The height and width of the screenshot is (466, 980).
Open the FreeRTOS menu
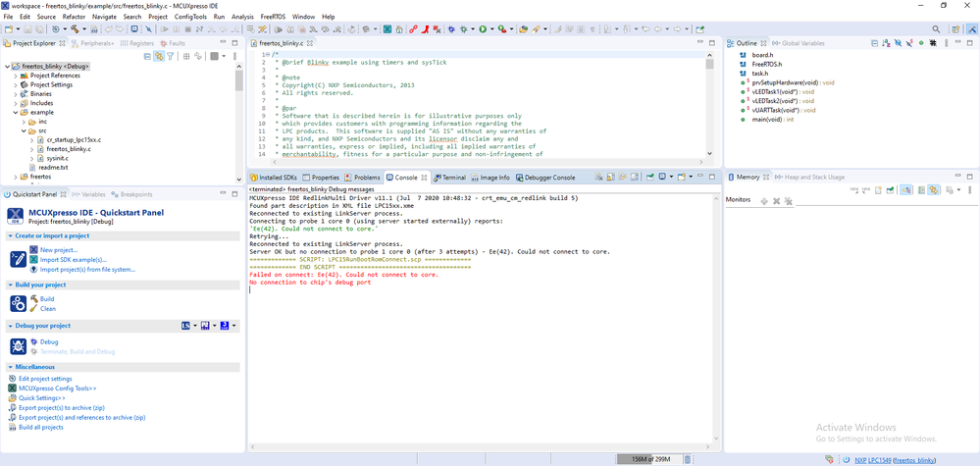click(x=273, y=17)
